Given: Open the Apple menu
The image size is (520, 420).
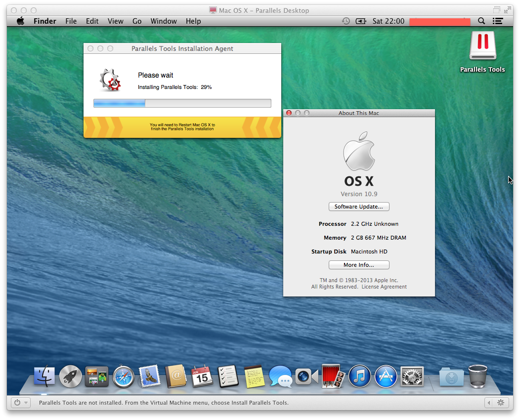Looking at the screenshot, I should click(21, 21).
